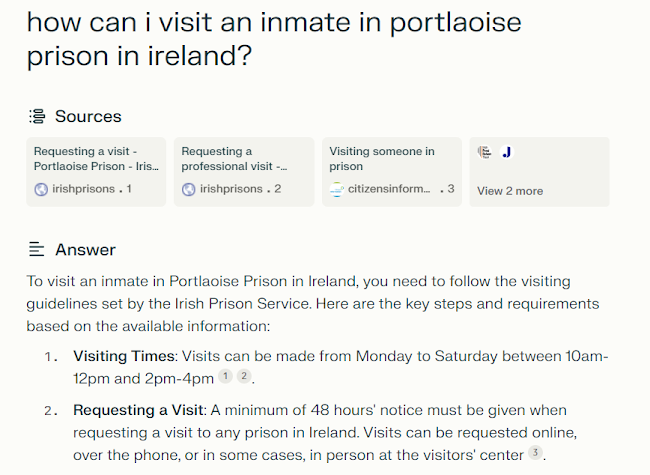Click the question title text
Image resolution: width=650 pixels, height=475 pixels.
[x=260, y=38]
